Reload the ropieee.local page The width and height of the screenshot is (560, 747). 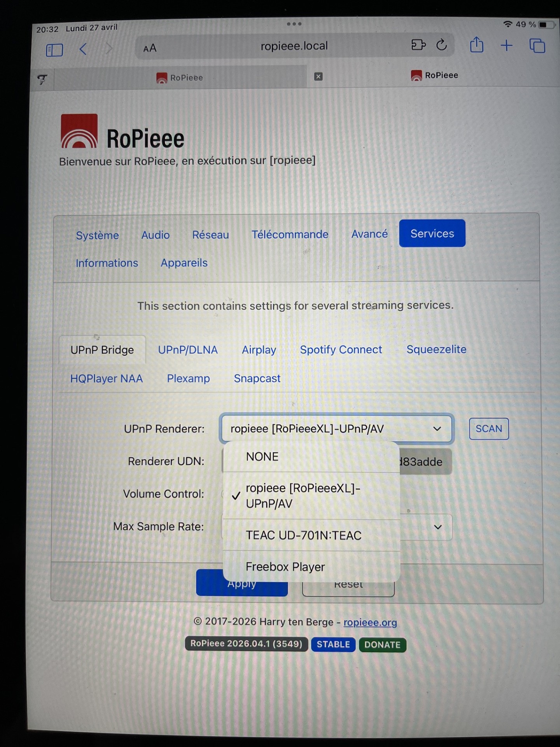[441, 45]
